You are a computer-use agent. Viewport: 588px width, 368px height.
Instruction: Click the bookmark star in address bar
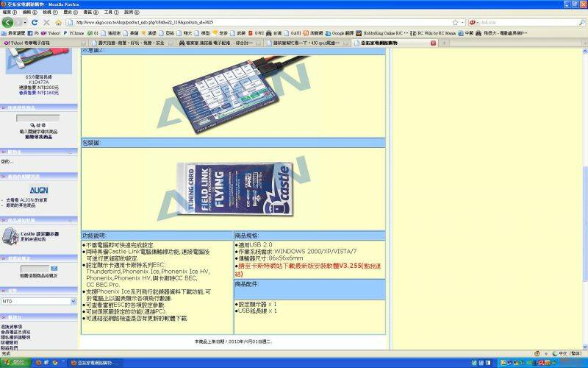pos(455,23)
